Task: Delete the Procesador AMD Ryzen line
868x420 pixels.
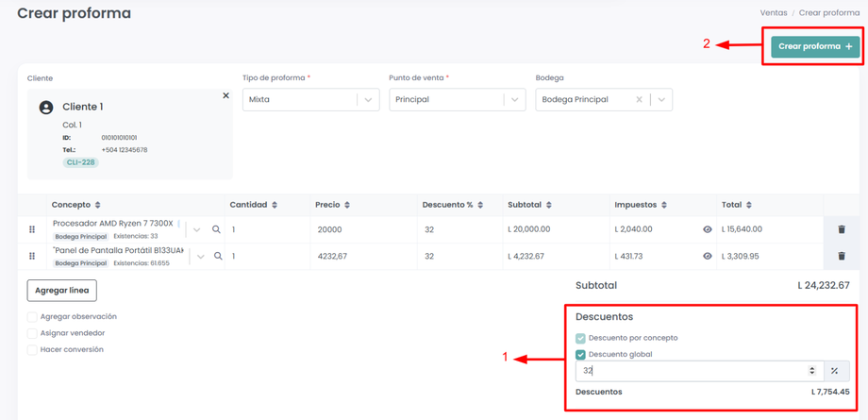Action: 842,229
